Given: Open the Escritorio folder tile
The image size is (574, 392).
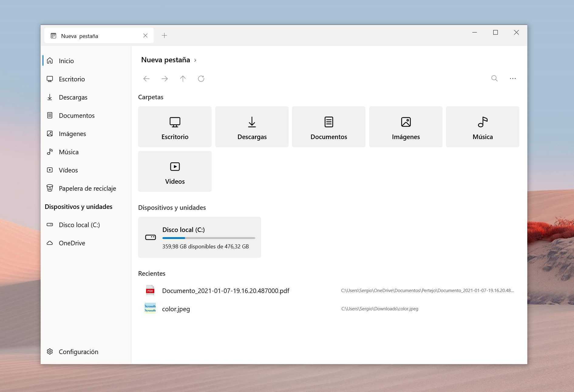Looking at the screenshot, I should point(175,127).
